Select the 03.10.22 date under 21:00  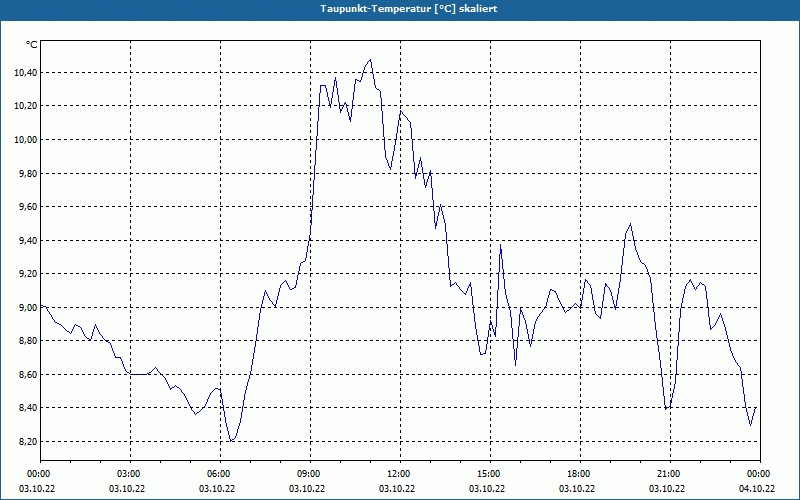click(x=667, y=489)
